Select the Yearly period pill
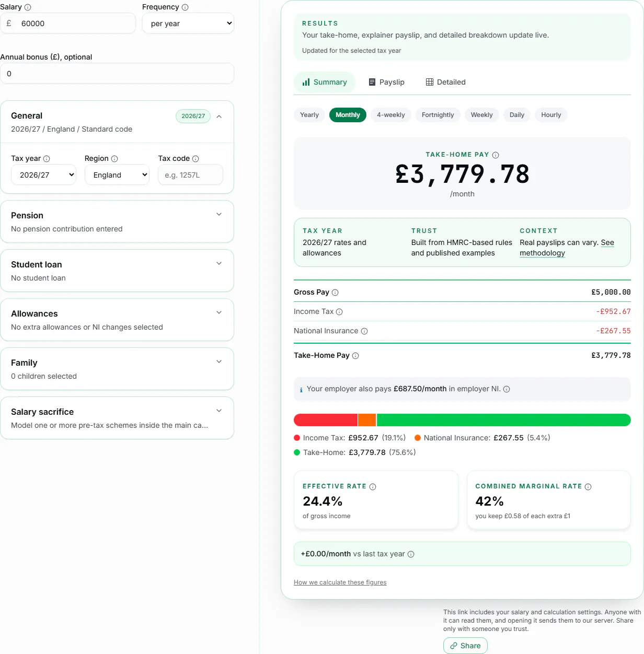The width and height of the screenshot is (644, 654). [309, 115]
